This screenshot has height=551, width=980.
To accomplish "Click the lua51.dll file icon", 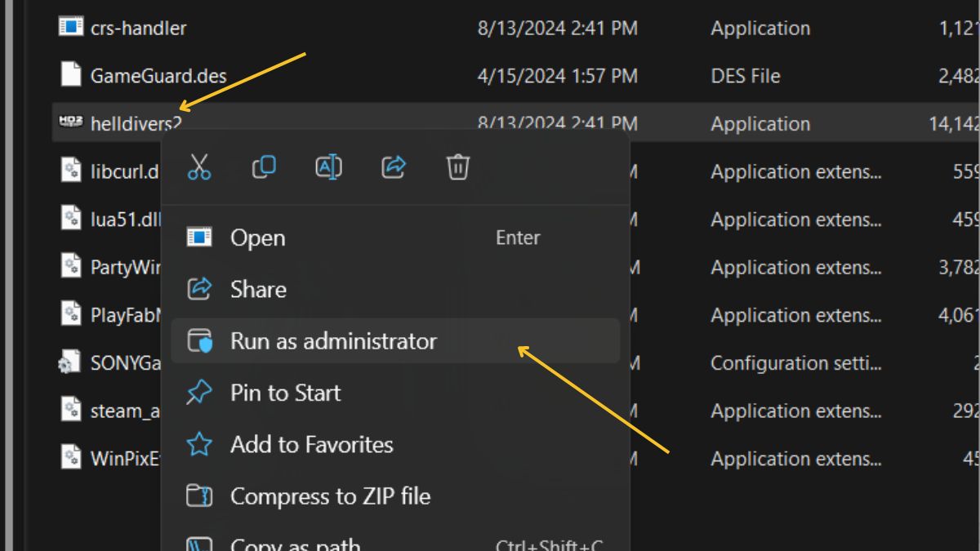I will click(x=71, y=218).
